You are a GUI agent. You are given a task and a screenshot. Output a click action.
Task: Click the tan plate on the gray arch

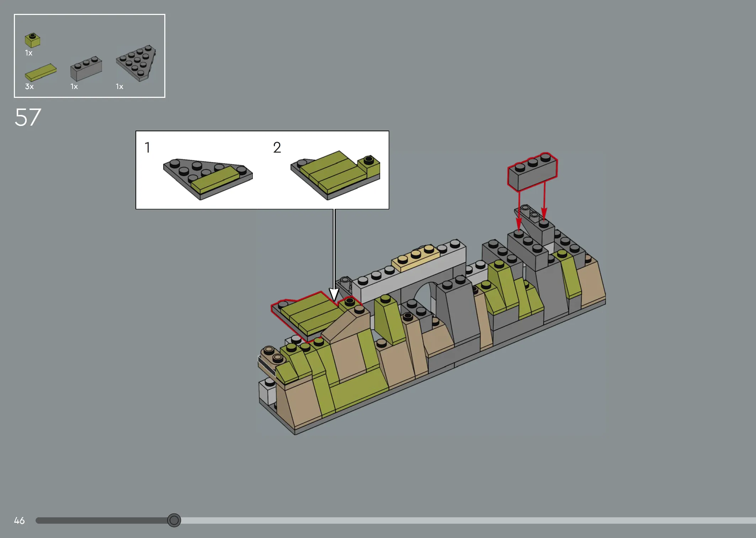point(415,258)
